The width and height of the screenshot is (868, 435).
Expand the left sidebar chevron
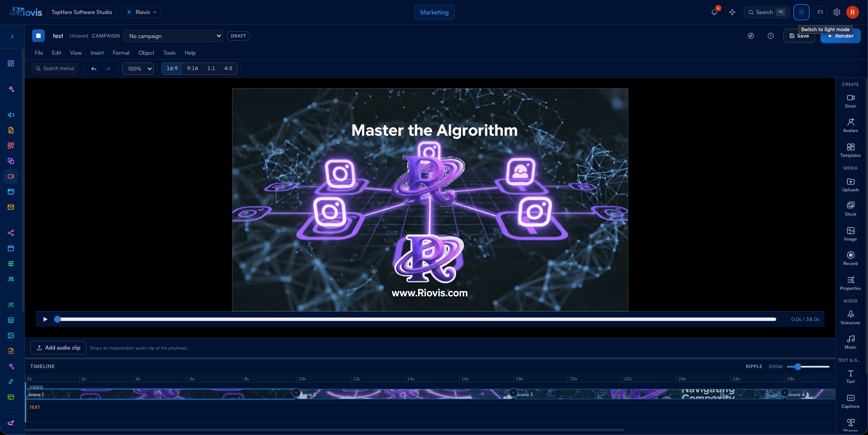[x=12, y=37]
